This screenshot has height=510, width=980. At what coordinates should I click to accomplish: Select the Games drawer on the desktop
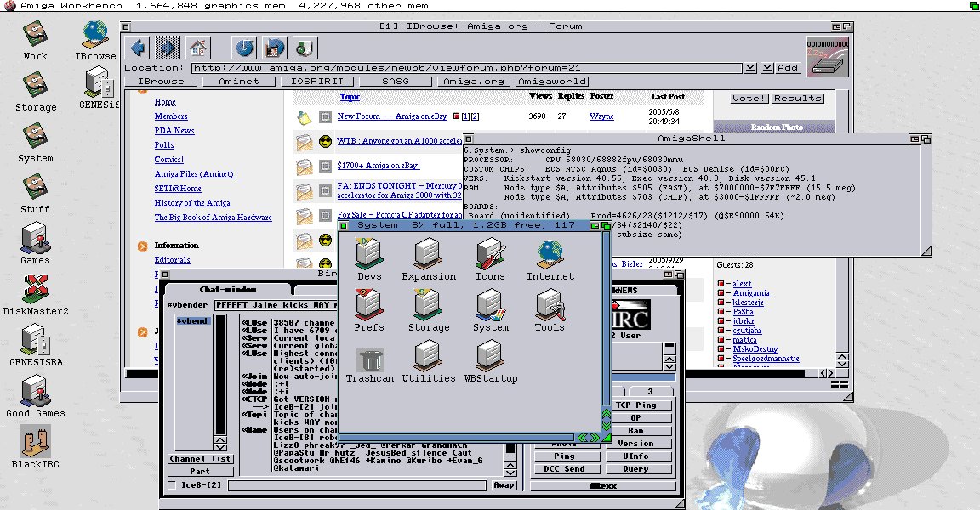pos(35,244)
